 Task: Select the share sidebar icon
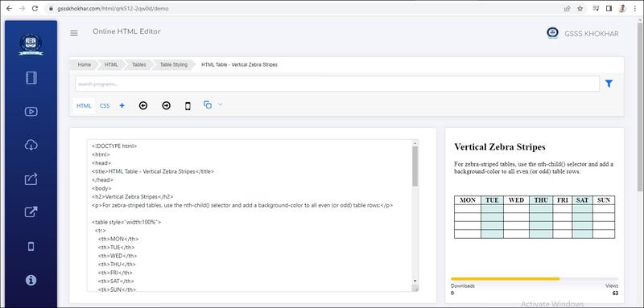tap(31, 179)
